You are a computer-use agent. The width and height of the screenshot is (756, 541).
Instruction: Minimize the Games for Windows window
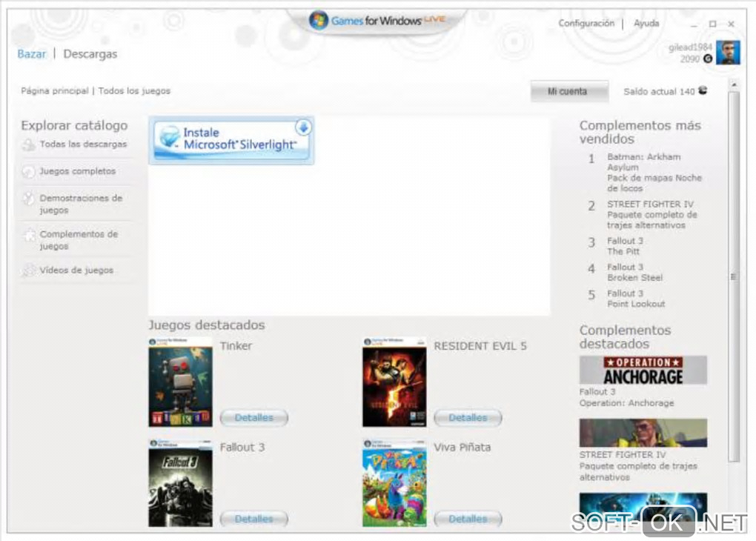click(x=694, y=24)
